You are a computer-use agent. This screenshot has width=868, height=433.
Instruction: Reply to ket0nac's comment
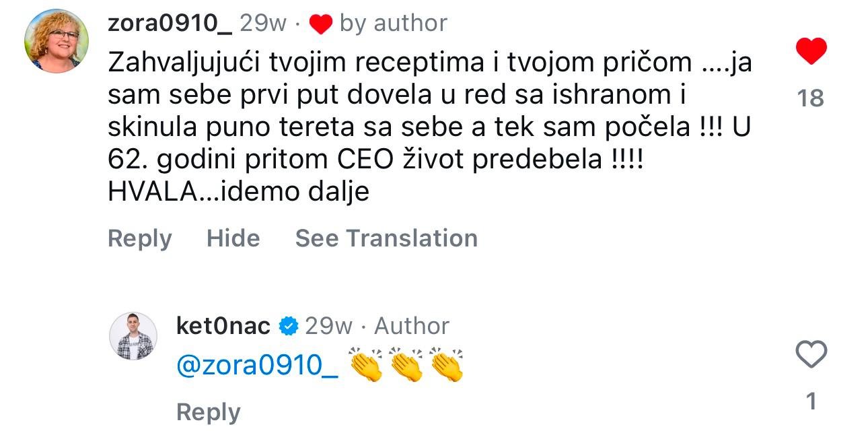208,412
